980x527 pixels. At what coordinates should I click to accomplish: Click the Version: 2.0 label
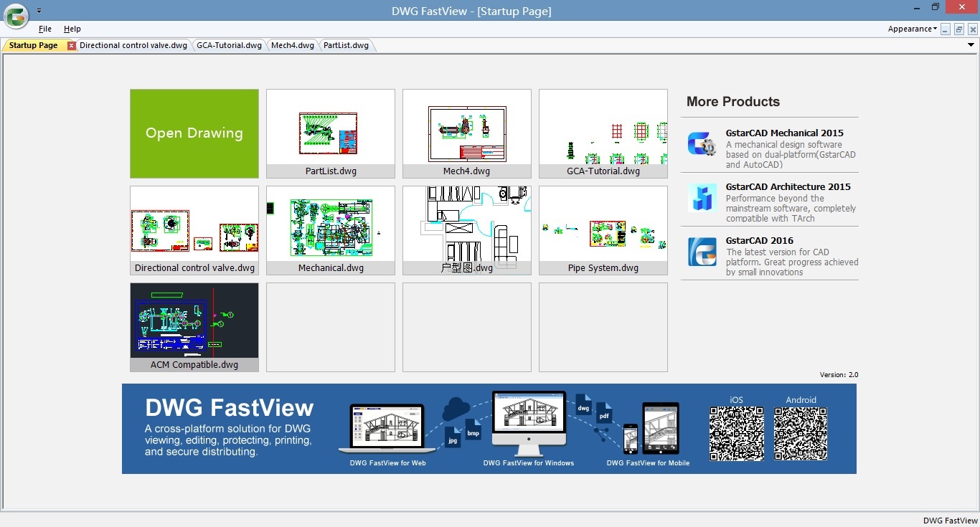[839, 375]
